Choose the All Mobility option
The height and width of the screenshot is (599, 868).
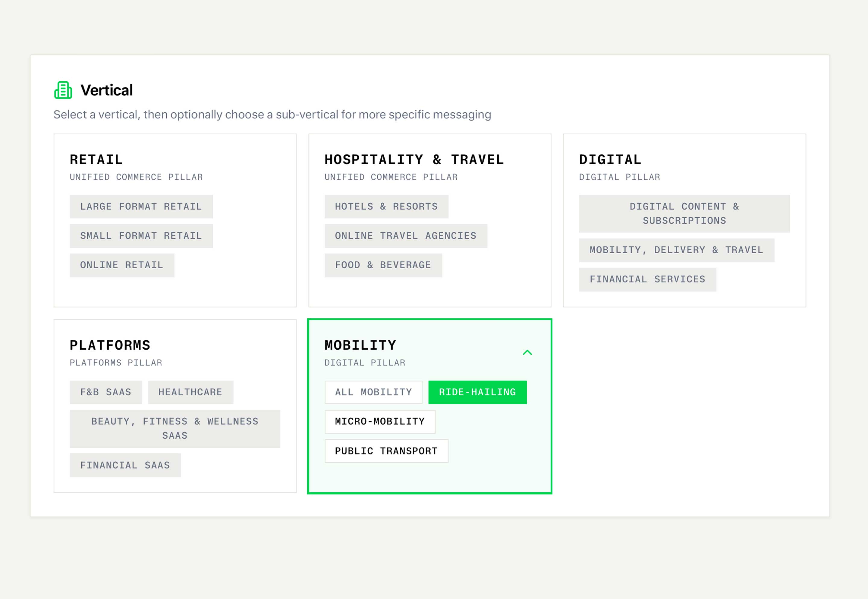(x=373, y=392)
